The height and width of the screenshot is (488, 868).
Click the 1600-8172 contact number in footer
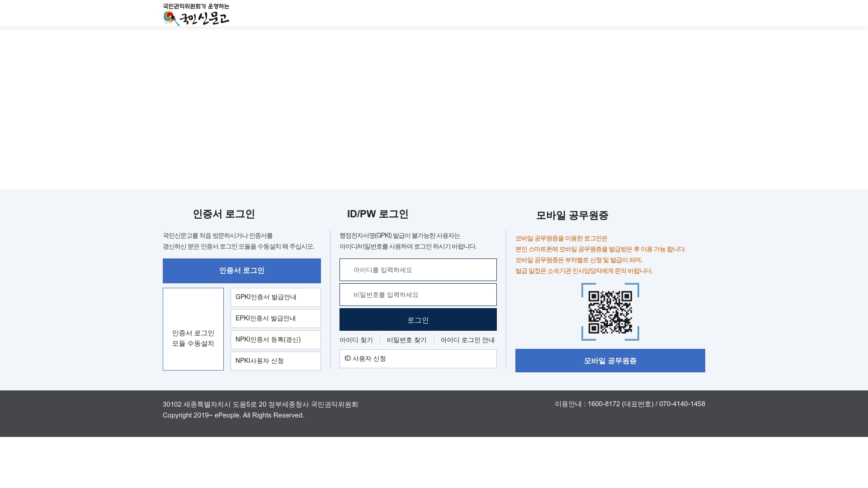tap(603, 404)
